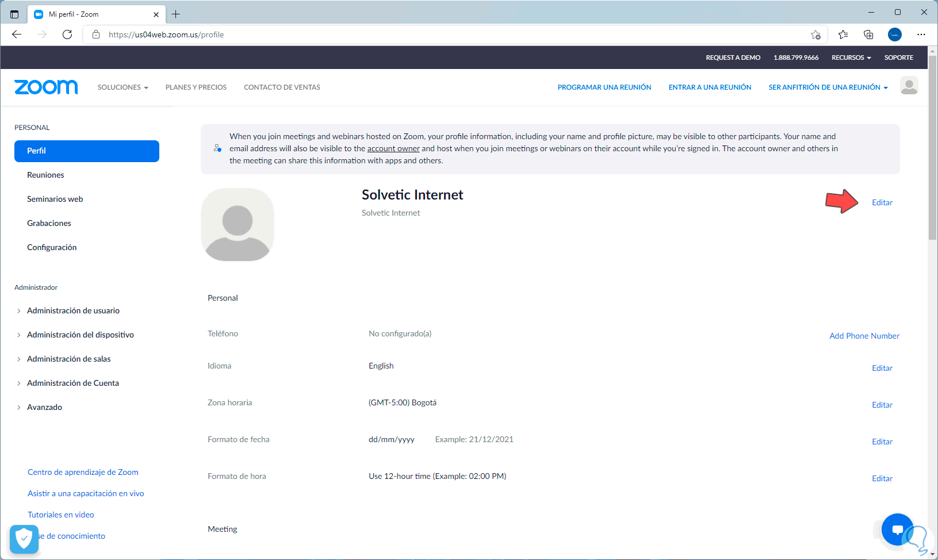Expand Ser anfitrión de una reunión menu
Screen dimensions: 938x560
point(828,87)
